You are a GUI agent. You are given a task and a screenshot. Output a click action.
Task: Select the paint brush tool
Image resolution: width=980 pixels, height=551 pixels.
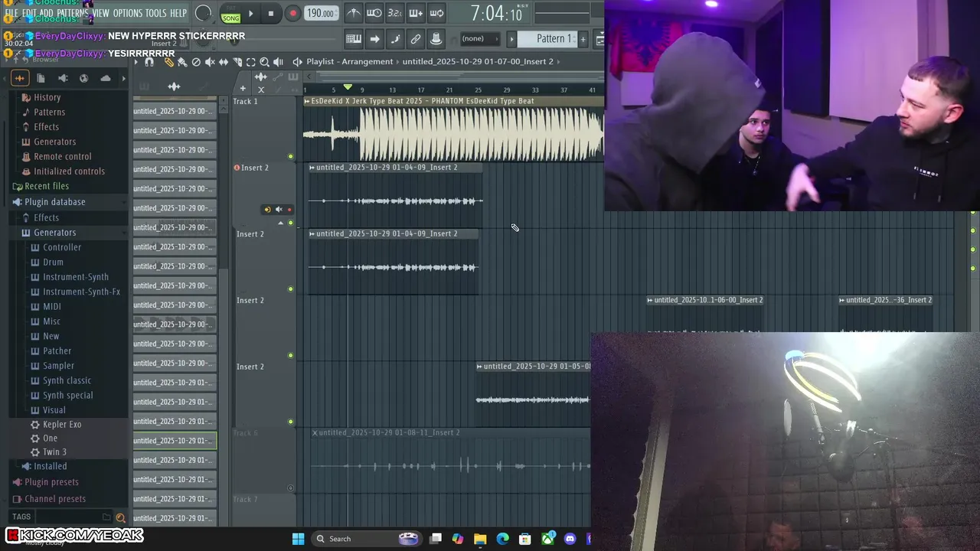click(182, 62)
